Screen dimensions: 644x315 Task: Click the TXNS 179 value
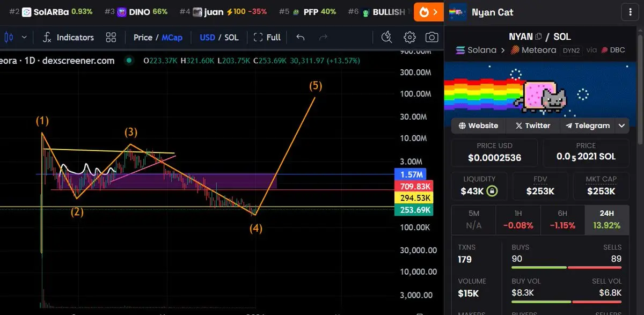click(x=465, y=260)
